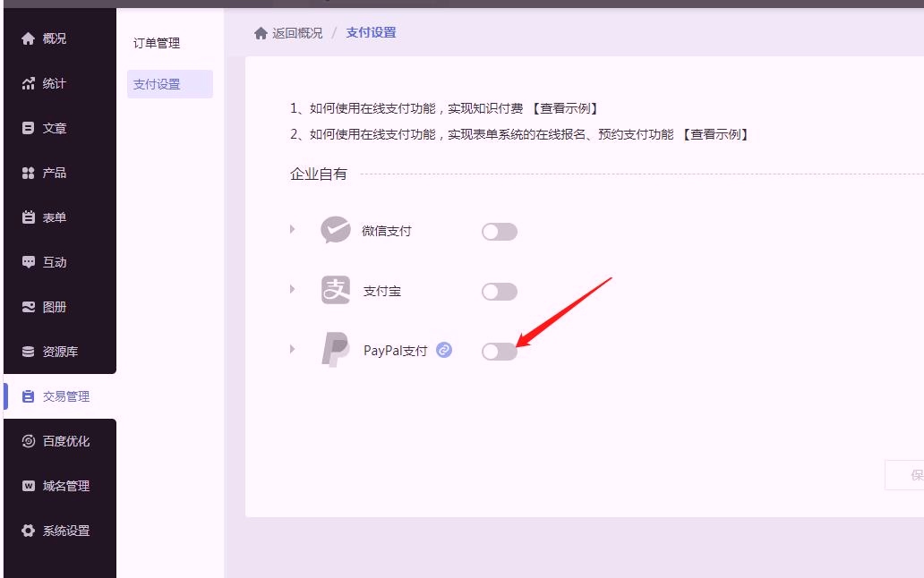Open 百度优化 via its target icon

[x=28, y=441]
